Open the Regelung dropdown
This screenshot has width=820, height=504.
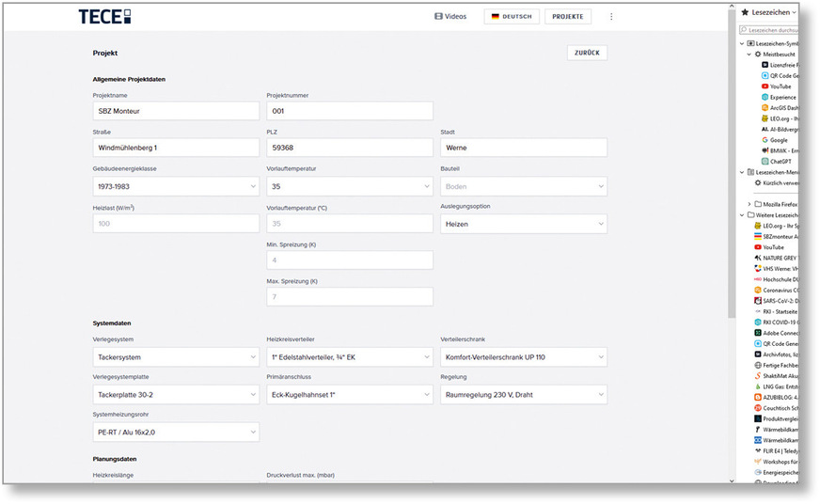pos(523,395)
